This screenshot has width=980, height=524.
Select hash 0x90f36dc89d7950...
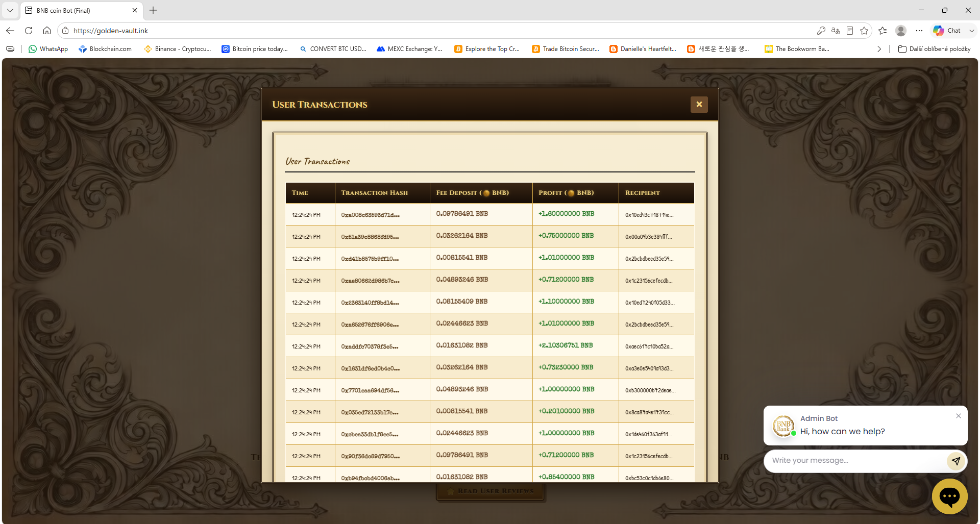[x=371, y=456]
